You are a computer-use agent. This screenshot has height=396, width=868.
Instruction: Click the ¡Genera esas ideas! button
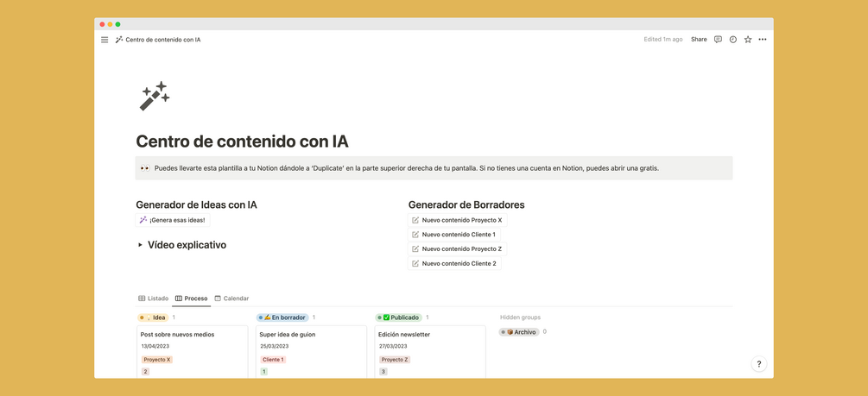173,220
